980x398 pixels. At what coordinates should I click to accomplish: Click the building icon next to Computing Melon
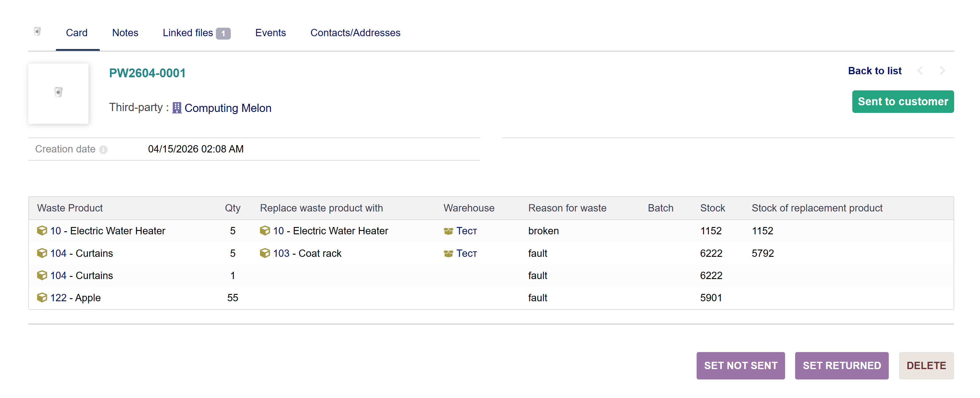pyautogui.click(x=177, y=108)
